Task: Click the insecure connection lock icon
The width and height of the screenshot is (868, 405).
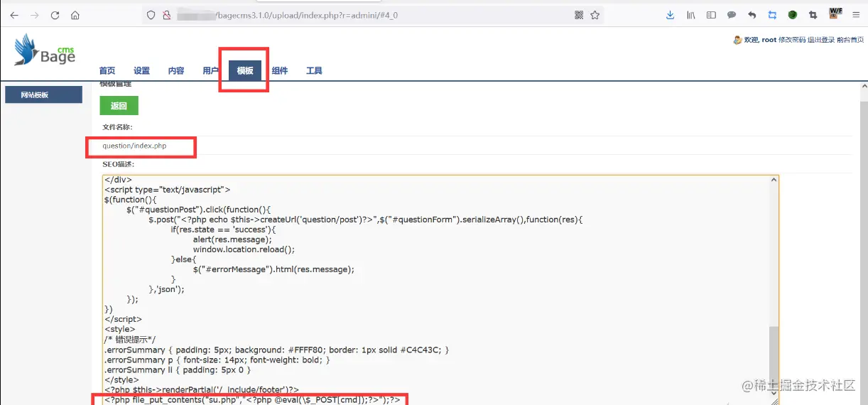Action: point(166,15)
